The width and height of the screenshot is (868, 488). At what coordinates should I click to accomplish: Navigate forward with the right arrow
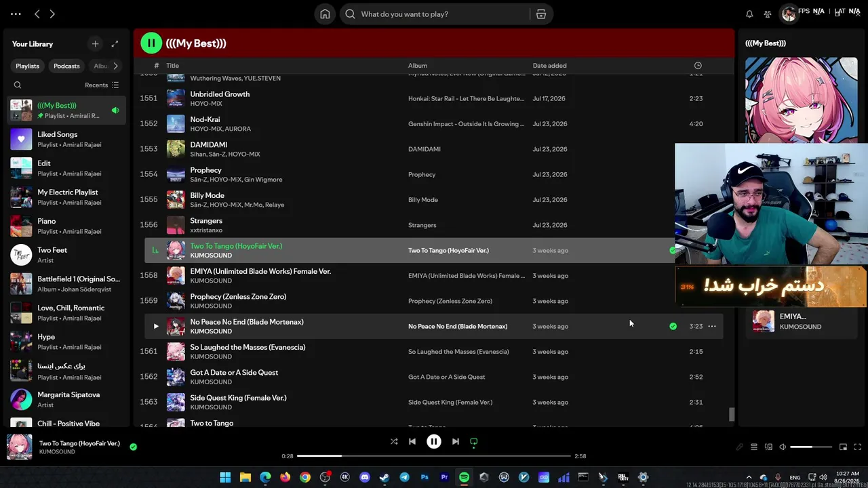pos(52,14)
